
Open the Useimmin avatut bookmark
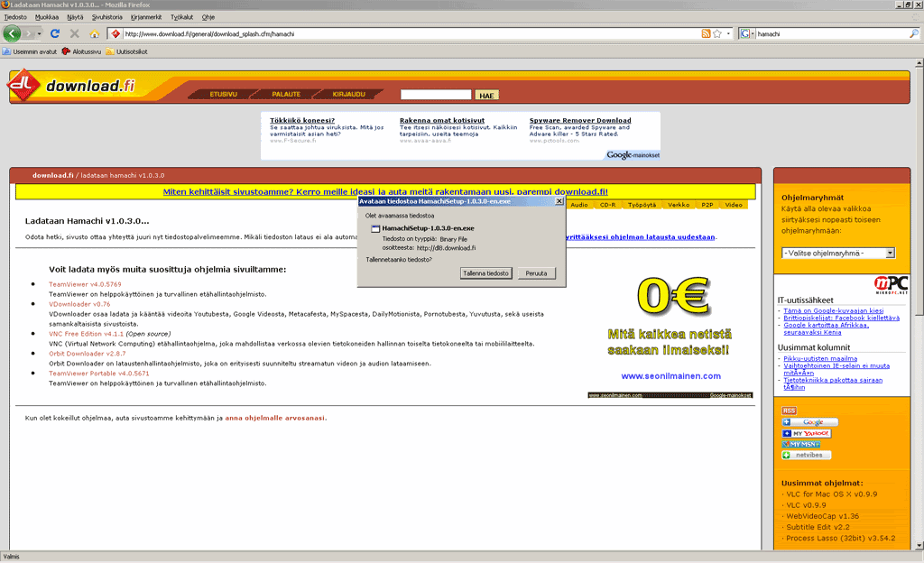pyautogui.click(x=30, y=51)
